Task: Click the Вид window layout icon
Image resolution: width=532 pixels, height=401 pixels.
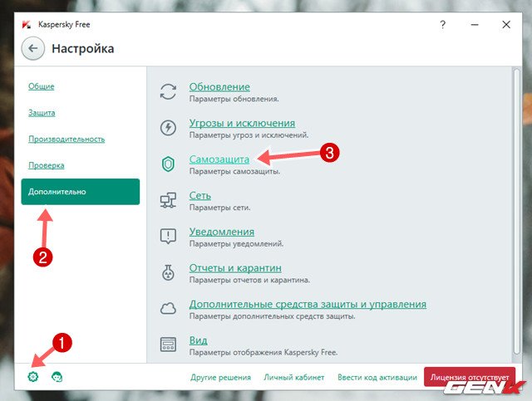Action: (x=168, y=345)
